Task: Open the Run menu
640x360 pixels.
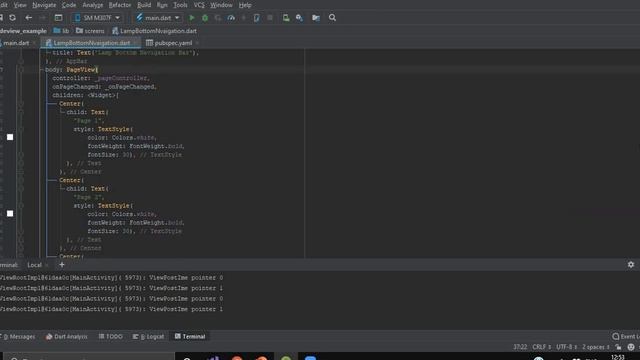Action: [162, 5]
